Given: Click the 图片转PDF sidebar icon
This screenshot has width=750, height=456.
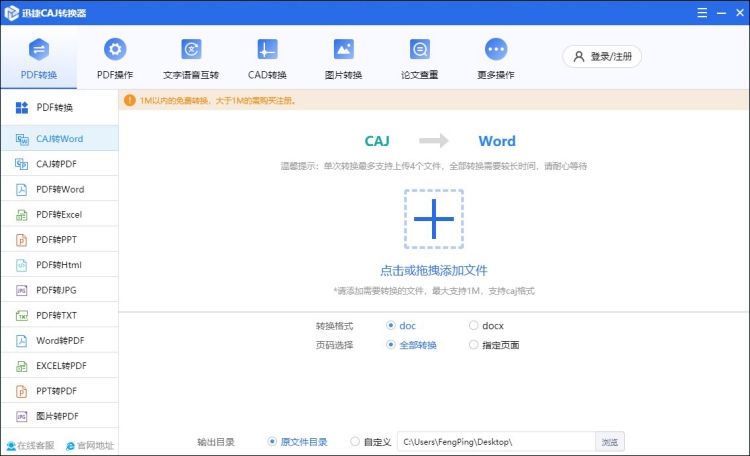Looking at the screenshot, I should (x=22, y=416).
